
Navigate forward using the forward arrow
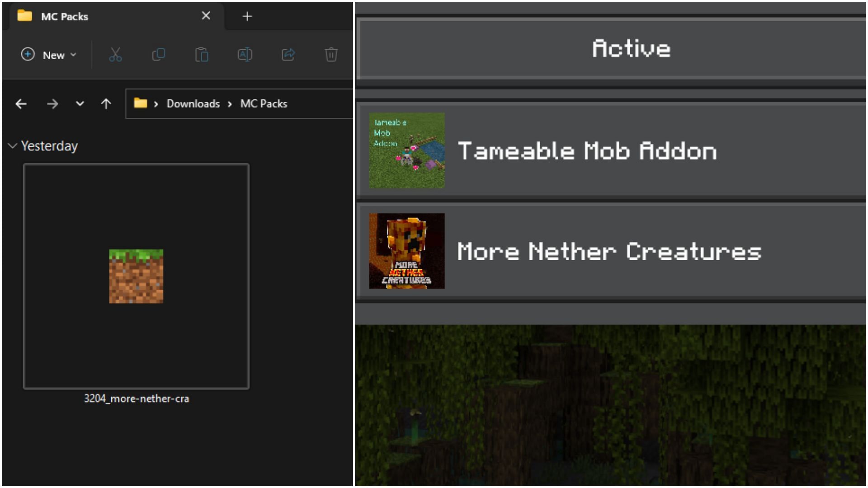[x=52, y=103]
